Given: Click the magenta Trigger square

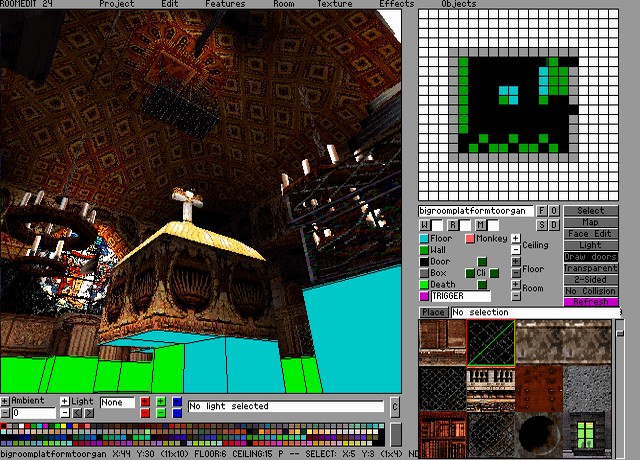Looking at the screenshot, I should pos(424,296).
